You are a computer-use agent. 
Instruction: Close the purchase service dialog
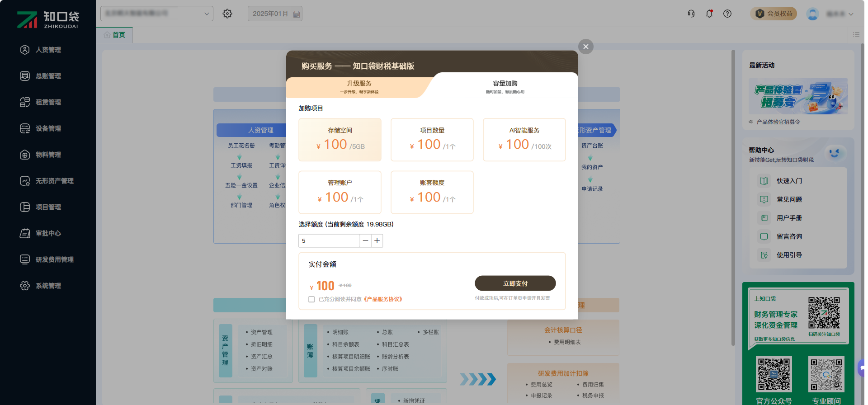[586, 47]
